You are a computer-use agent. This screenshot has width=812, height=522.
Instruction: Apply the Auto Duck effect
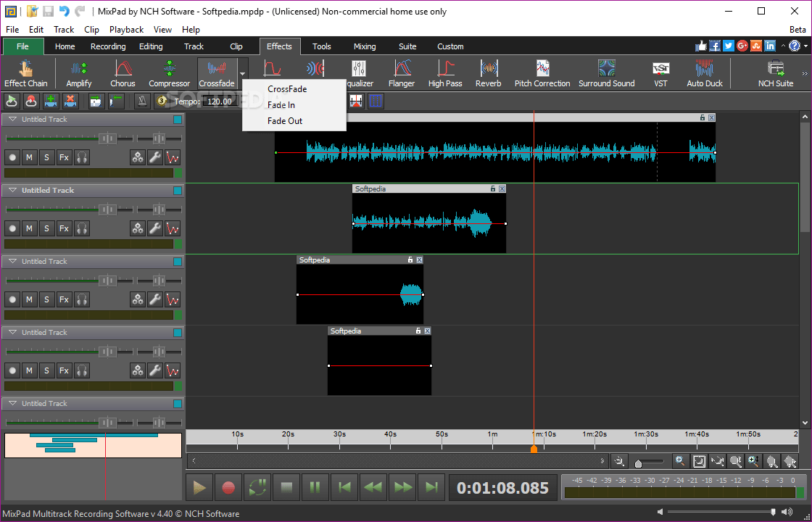point(705,73)
